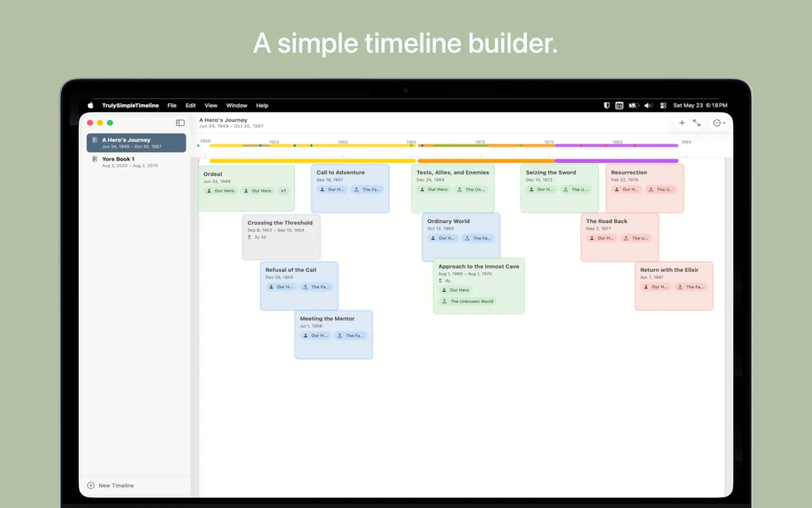Click timeline date range Jun 24, 1949 – Oct 30, 1987 in header
812x508 pixels.
pyautogui.click(x=231, y=126)
